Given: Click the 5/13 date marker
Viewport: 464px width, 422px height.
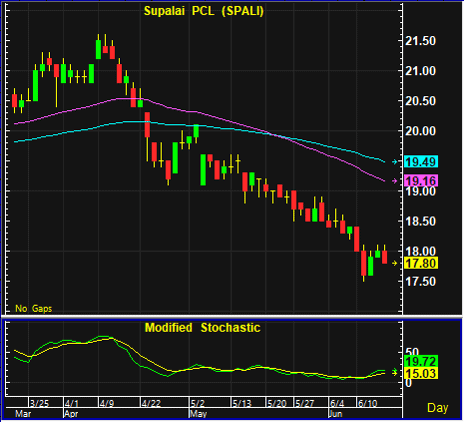Looking at the screenshot, I should [242, 403].
